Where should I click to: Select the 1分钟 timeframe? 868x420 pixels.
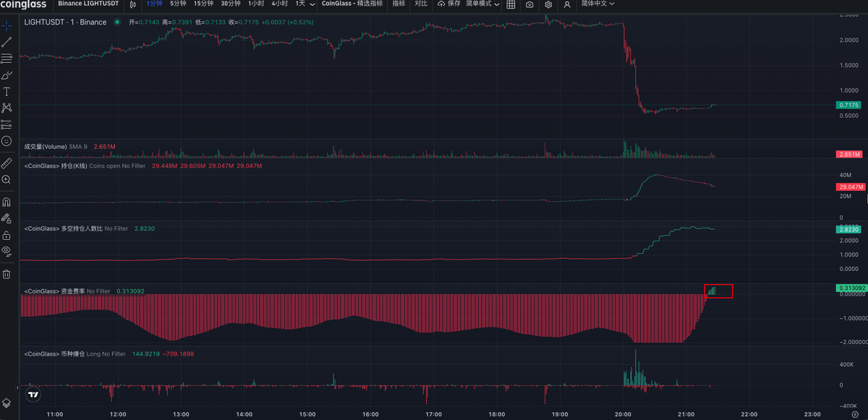(x=153, y=4)
